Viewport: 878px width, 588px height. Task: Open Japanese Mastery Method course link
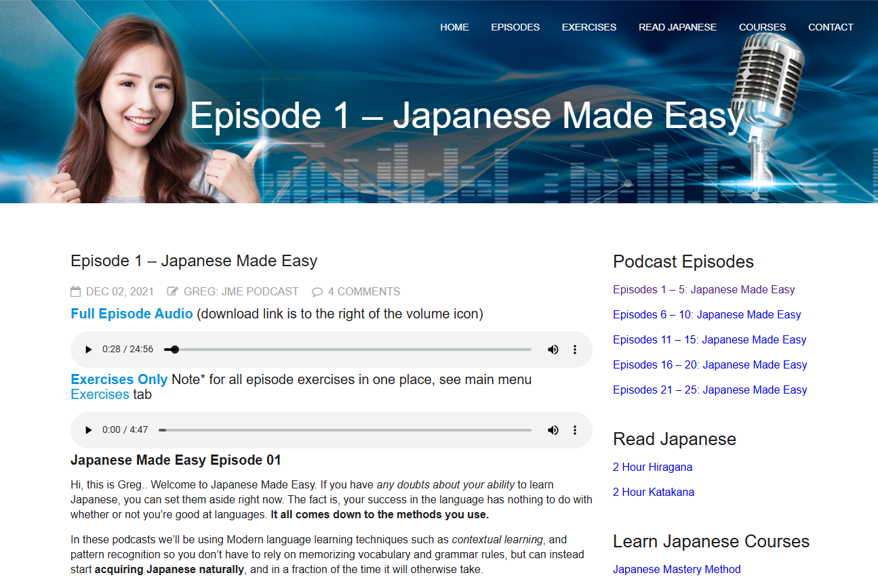pyautogui.click(x=677, y=570)
